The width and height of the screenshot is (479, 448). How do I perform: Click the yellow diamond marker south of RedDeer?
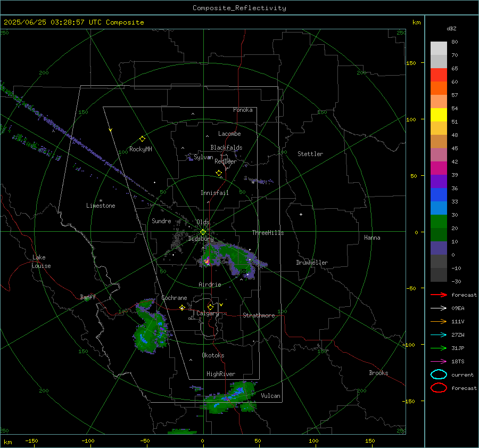(219, 173)
